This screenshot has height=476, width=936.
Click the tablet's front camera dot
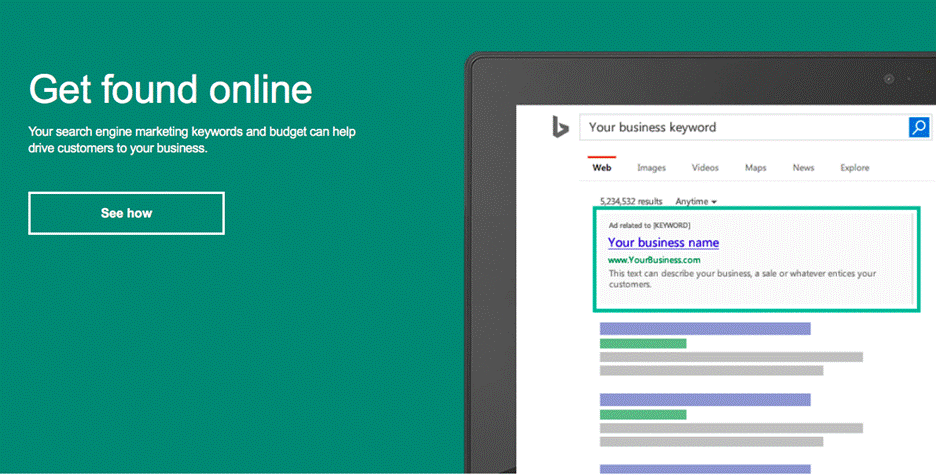pyautogui.click(x=888, y=79)
